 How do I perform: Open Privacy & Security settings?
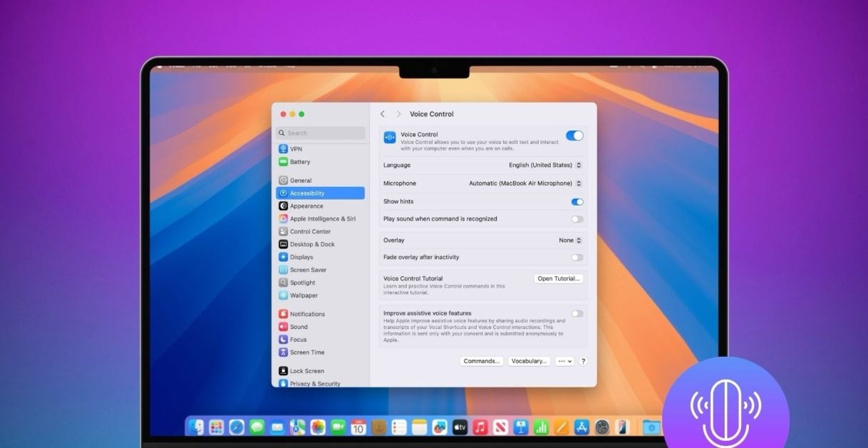click(320, 384)
